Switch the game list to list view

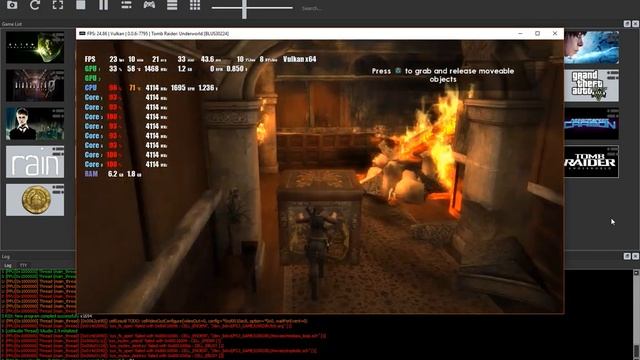point(172,5)
